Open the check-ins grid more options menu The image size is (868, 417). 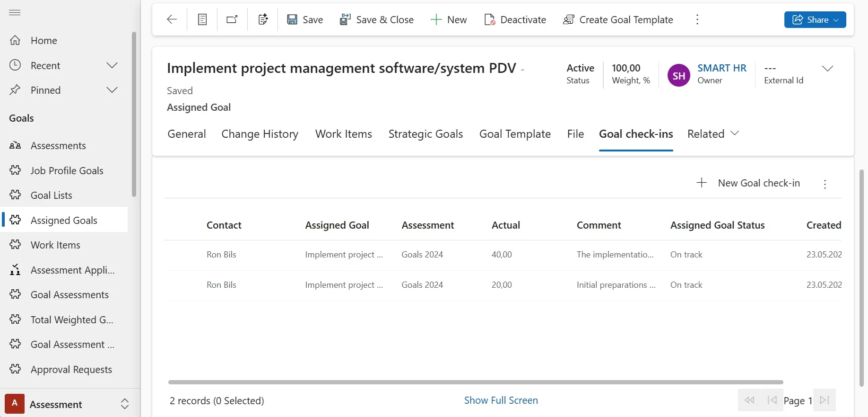pos(825,184)
